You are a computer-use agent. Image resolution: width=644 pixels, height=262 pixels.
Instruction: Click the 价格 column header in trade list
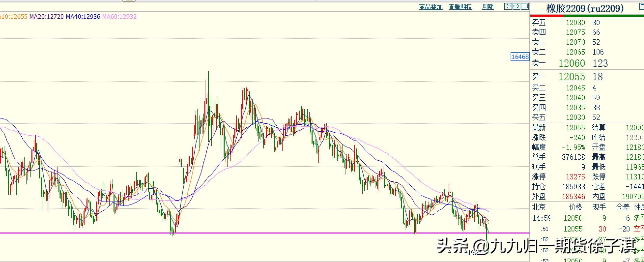click(575, 207)
